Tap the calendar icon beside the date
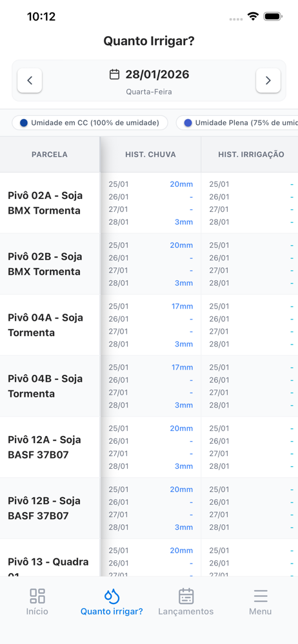 coord(114,74)
